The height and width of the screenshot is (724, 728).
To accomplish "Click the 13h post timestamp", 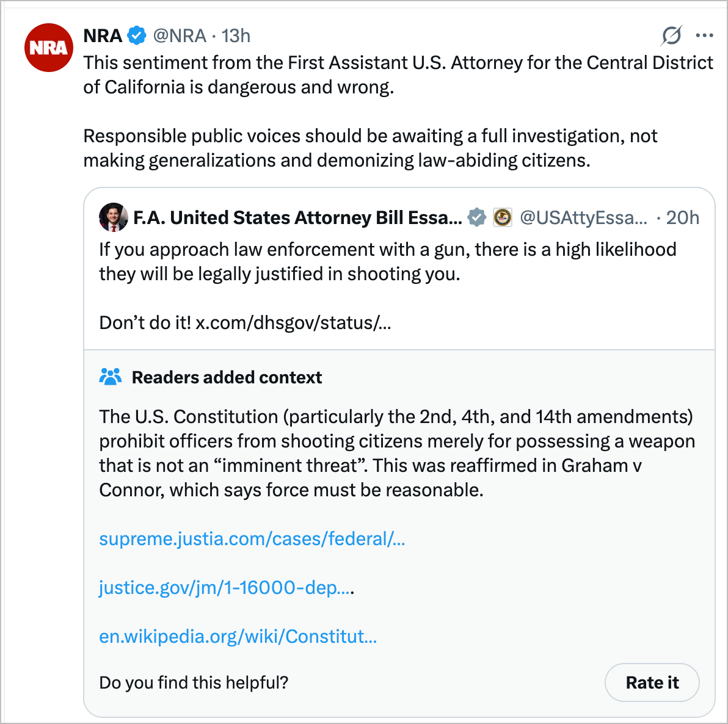I will [236, 36].
